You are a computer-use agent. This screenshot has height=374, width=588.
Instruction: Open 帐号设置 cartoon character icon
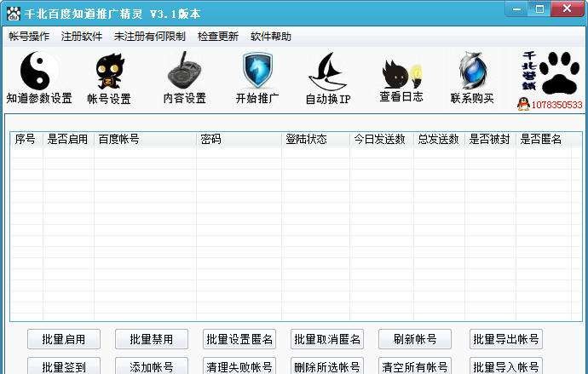click(109, 72)
